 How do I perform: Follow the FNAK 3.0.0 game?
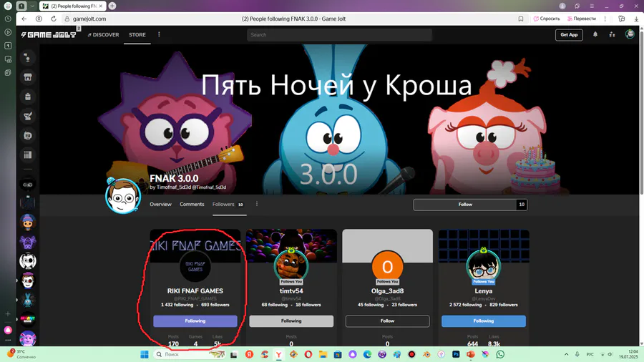(465, 205)
